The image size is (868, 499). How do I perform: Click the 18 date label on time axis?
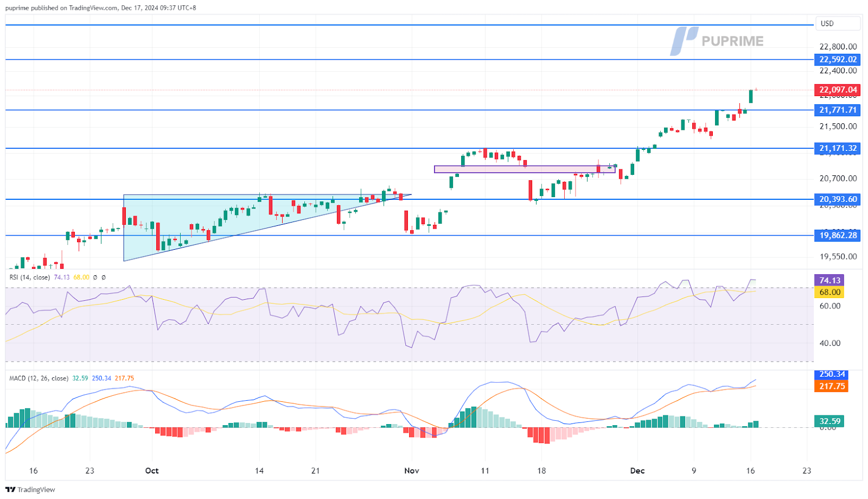click(541, 471)
